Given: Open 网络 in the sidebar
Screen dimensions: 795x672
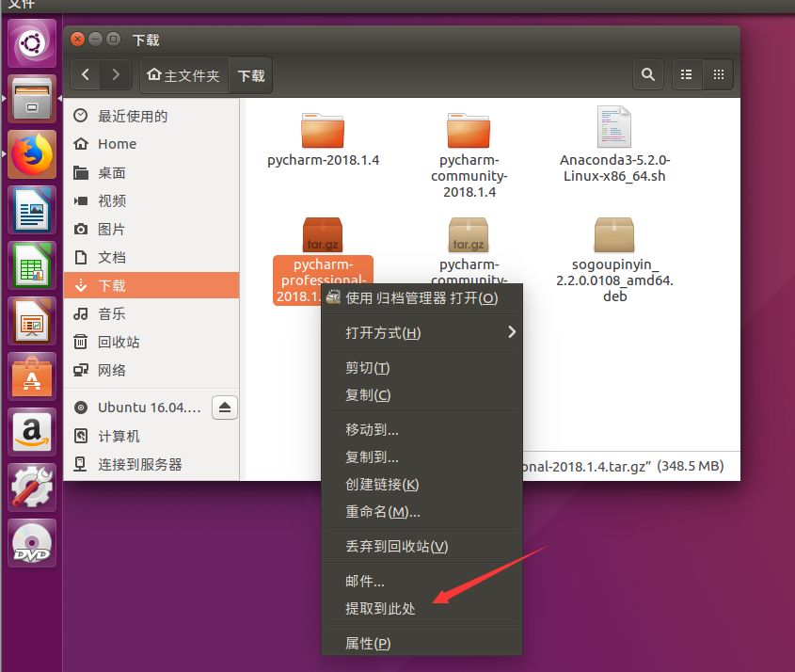Looking at the screenshot, I should point(151,370).
